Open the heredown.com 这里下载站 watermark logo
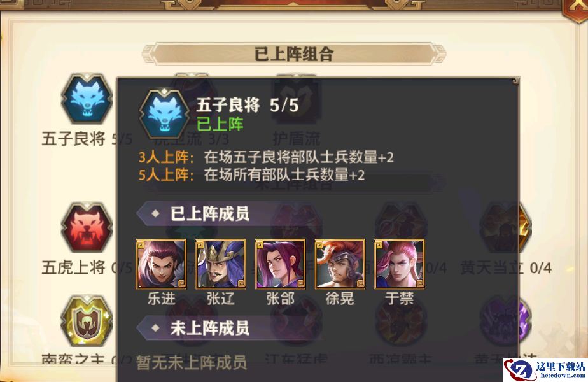Viewport: 588px width, 382px height. click(x=545, y=370)
